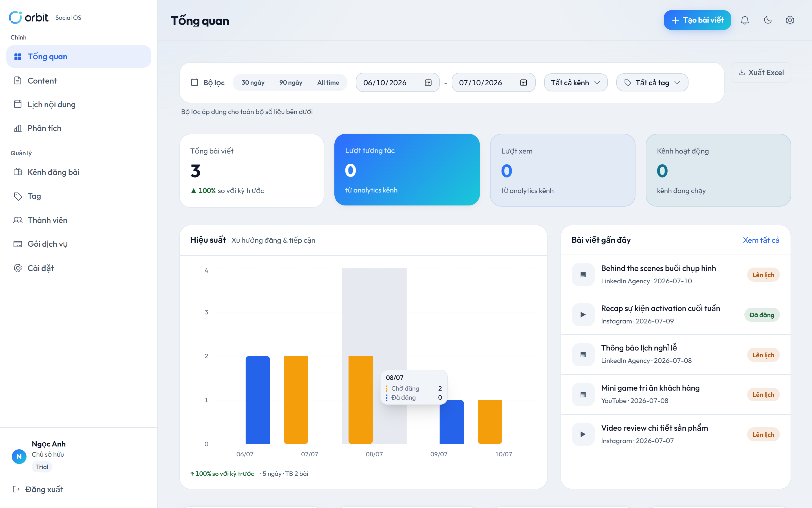Screen dimensions: 812x508
Task: Click the Thành viên people icon
Action: click(x=18, y=220)
